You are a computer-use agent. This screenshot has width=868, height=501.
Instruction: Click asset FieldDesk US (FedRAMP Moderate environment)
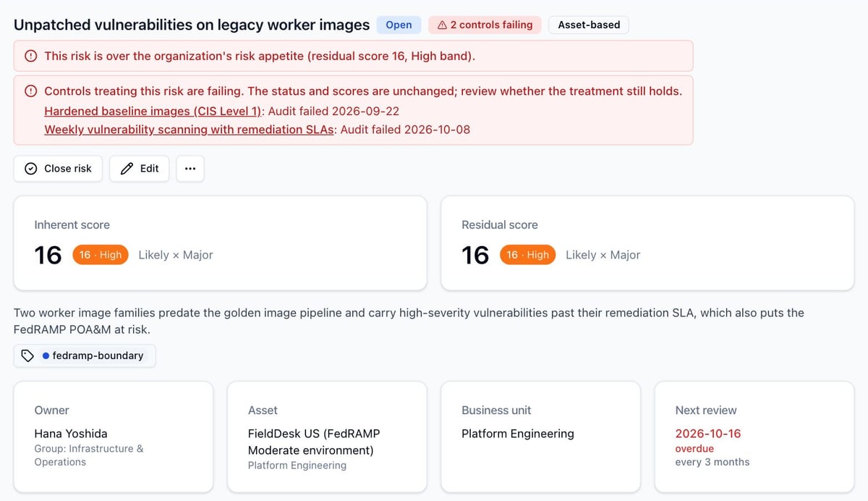[314, 442]
